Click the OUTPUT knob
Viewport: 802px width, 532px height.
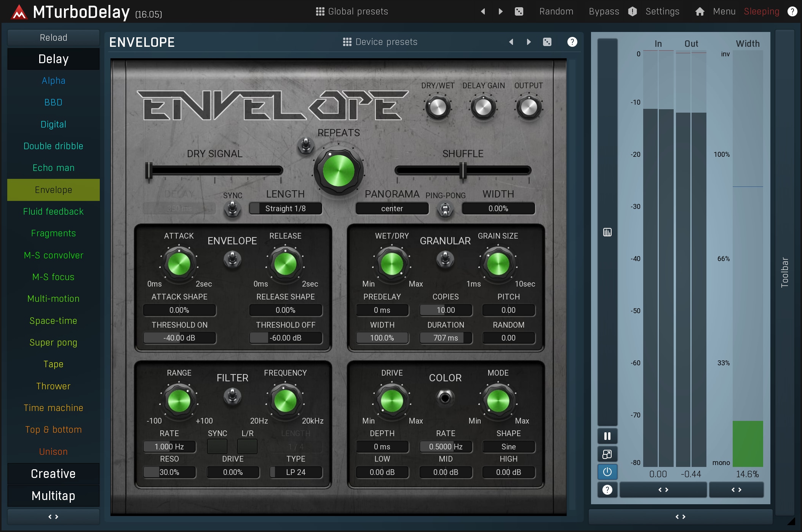[x=529, y=108]
